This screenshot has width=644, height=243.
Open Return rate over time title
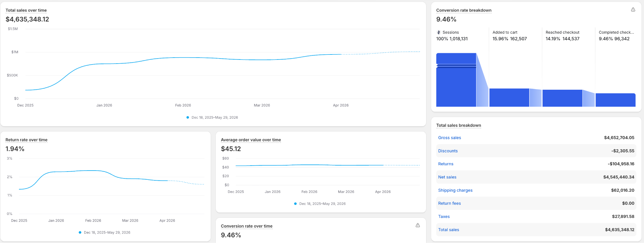26,140
